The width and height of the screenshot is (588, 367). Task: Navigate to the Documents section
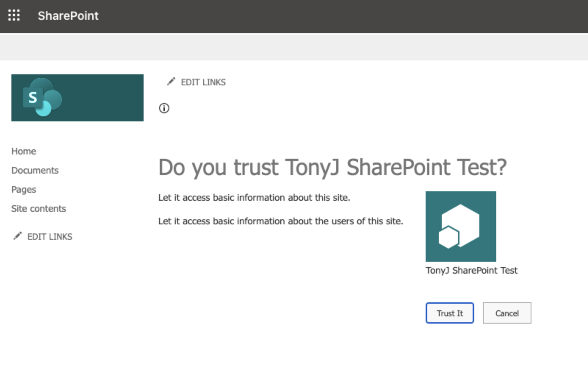pos(35,170)
